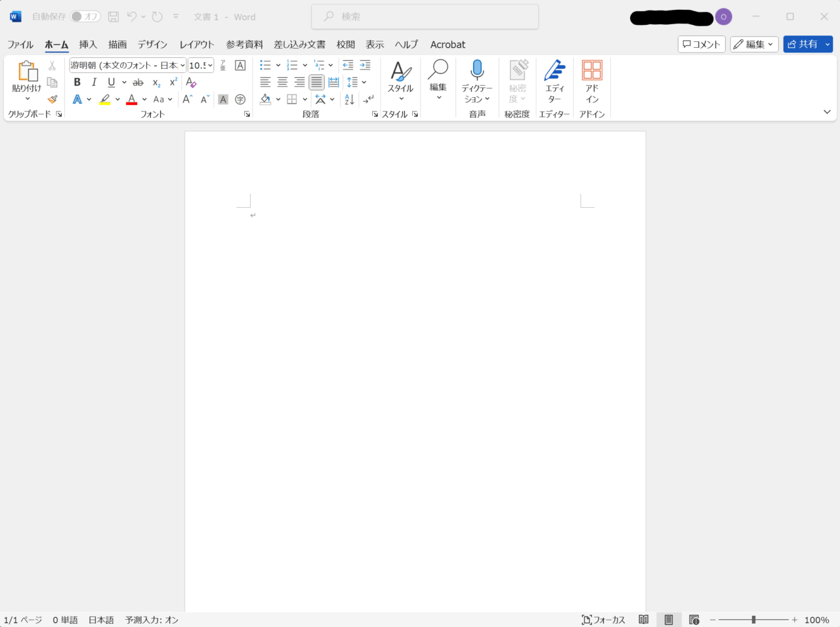Viewport: 840px width, 627px height.
Task: Switch to Read Mode view in the status bar
Action: coord(644,620)
